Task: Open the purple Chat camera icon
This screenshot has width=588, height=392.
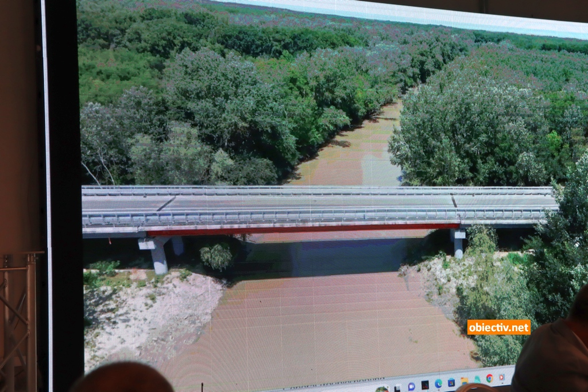Action: (x=411, y=386)
